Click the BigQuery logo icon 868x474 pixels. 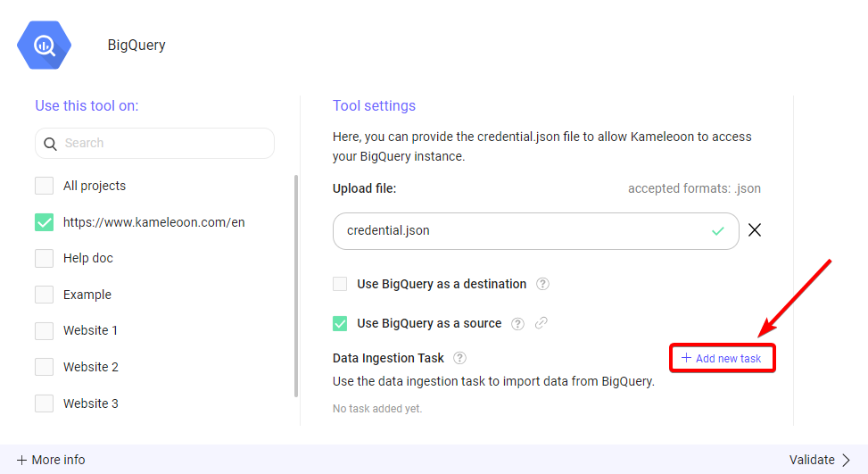(45, 45)
